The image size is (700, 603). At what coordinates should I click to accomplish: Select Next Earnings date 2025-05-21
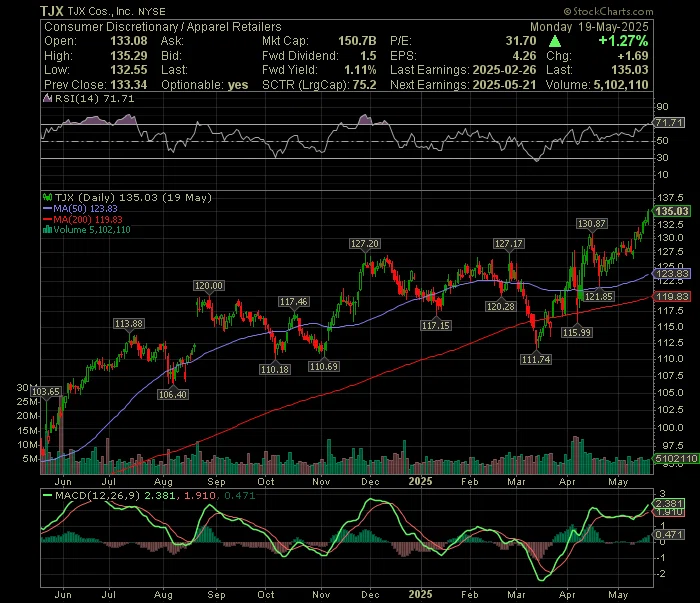click(x=504, y=85)
